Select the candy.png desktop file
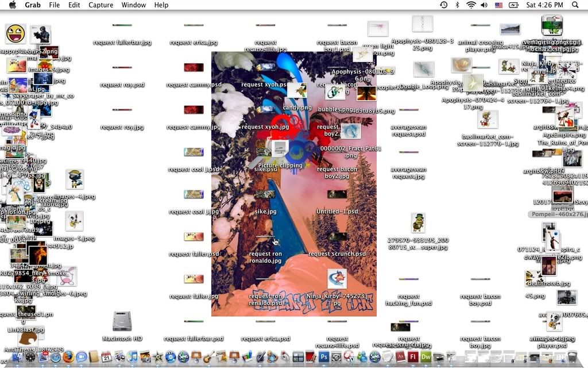 [297, 90]
